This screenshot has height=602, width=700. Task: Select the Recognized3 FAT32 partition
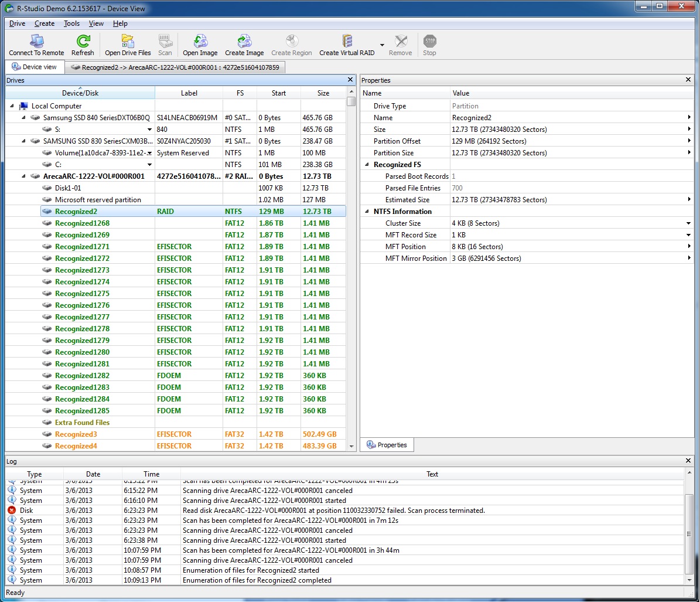(193, 434)
